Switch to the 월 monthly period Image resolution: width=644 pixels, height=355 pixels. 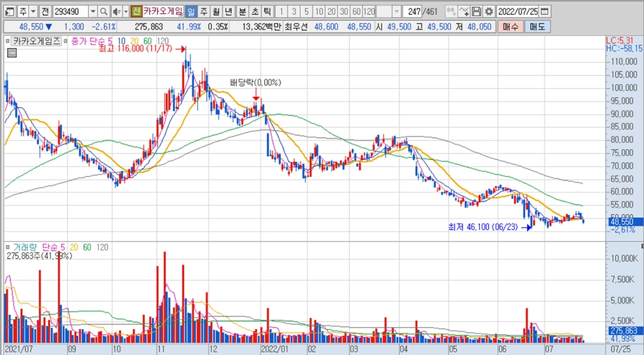click(216, 12)
